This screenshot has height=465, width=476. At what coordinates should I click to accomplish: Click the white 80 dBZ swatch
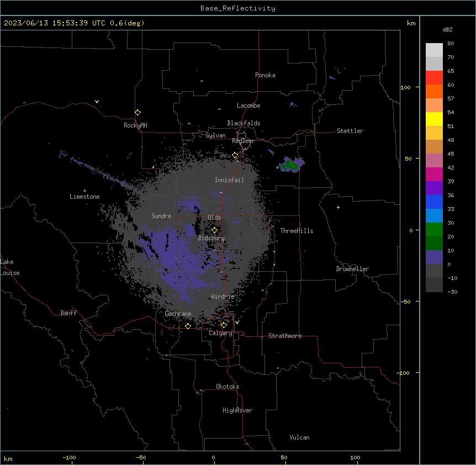434,50
